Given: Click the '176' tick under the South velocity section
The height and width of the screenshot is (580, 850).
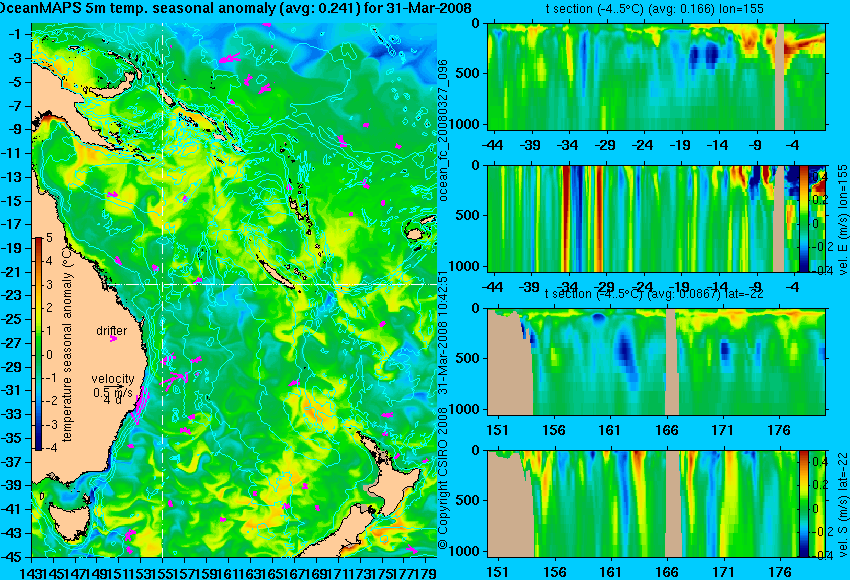Looking at the screenshot, I should [780, 572].
